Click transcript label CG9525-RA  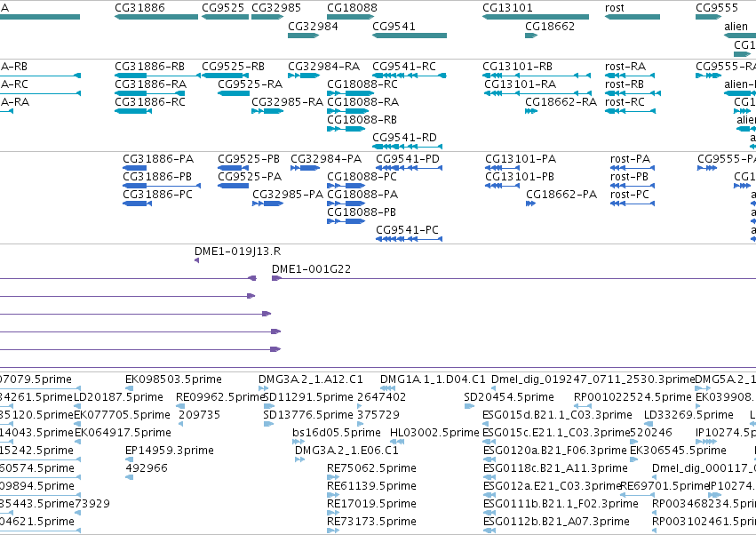[251, 84]
